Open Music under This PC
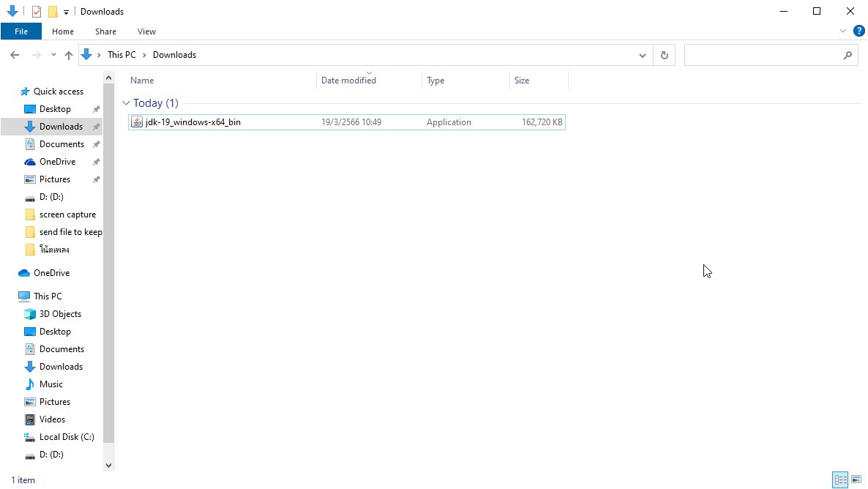 tap(51, 384)
